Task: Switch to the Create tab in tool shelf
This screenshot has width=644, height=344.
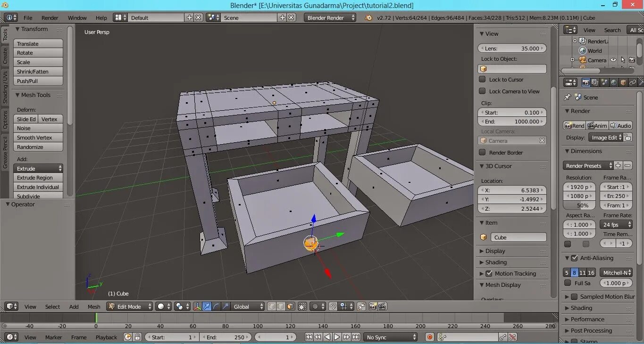Action: coord(5,55)
